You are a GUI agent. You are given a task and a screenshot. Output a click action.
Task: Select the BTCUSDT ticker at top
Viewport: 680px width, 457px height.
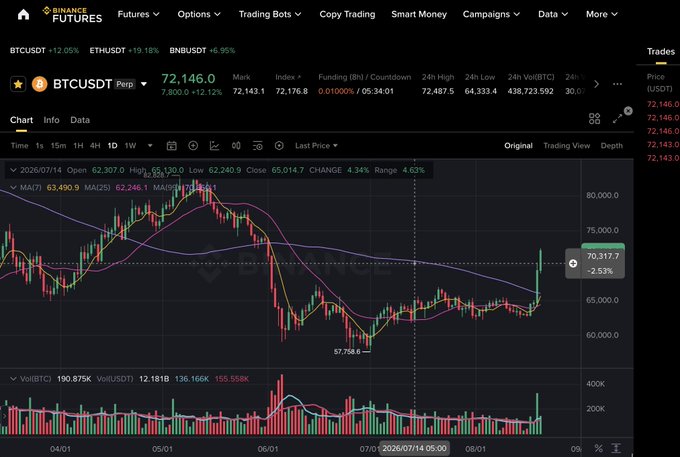(44, 51)
